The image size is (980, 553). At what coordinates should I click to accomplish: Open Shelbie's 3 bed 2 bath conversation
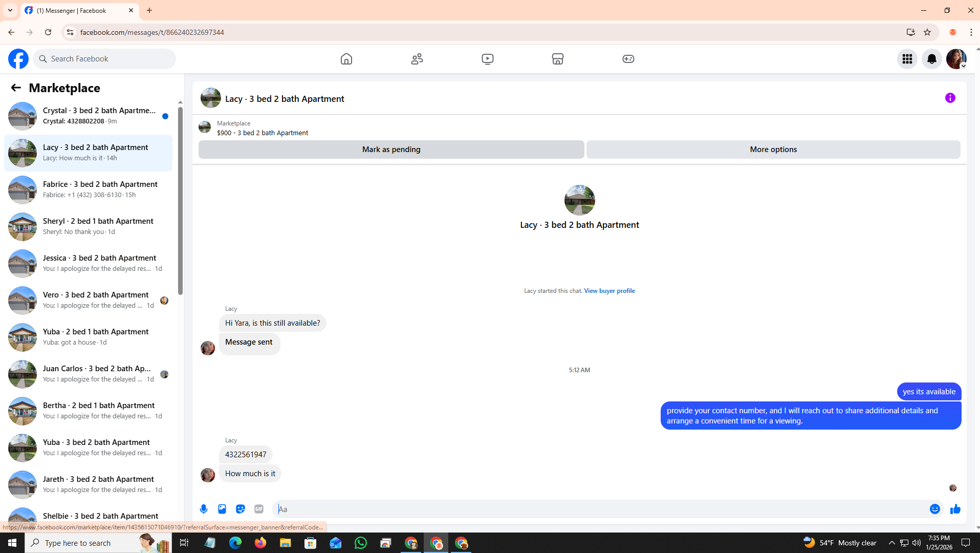coord(88,516)
